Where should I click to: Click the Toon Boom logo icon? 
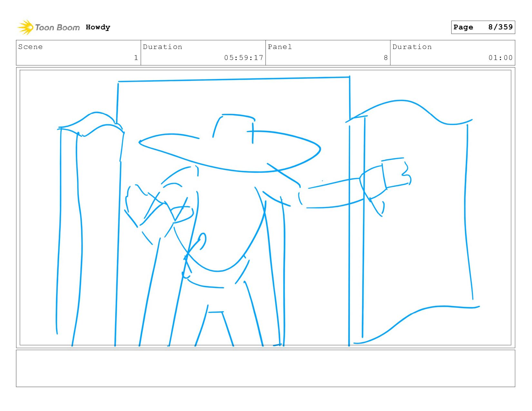(25, 27)
